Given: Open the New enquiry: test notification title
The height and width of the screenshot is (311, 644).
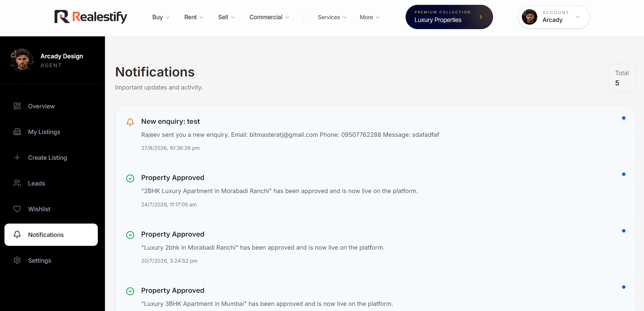Looking at the screenshot, I should coord(171,121).
